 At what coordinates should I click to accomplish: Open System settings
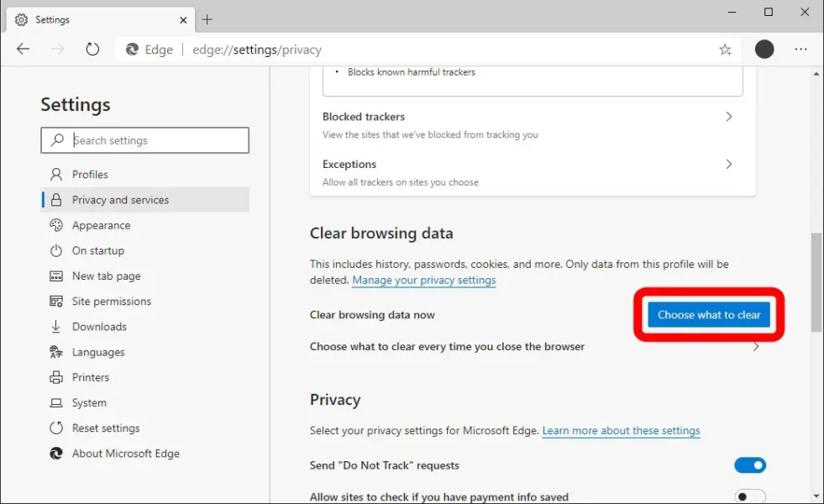pos(145,402)
